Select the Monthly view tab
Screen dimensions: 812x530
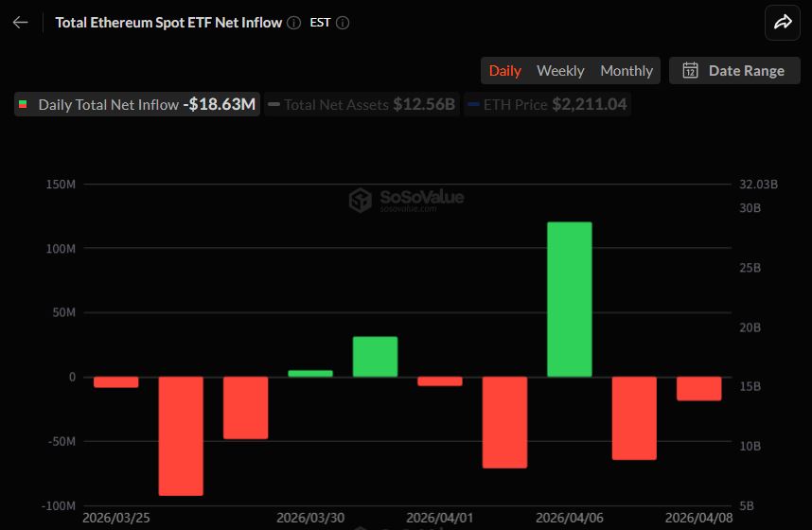point(627,71)
